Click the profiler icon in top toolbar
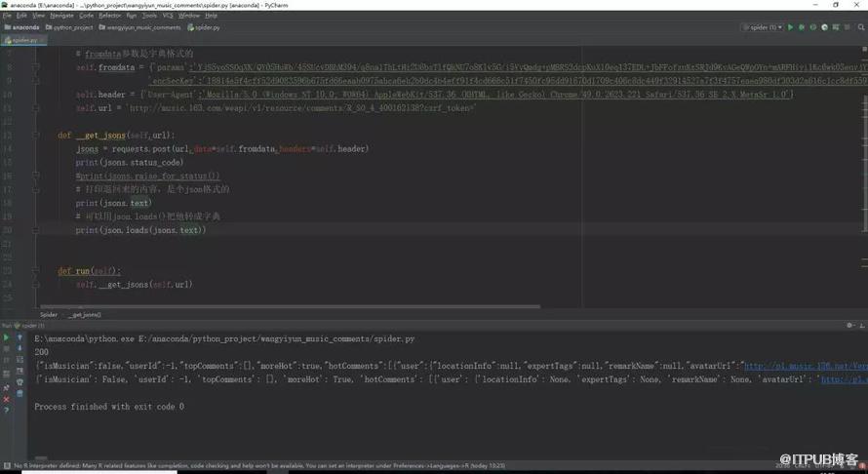 tap(824, 27)
